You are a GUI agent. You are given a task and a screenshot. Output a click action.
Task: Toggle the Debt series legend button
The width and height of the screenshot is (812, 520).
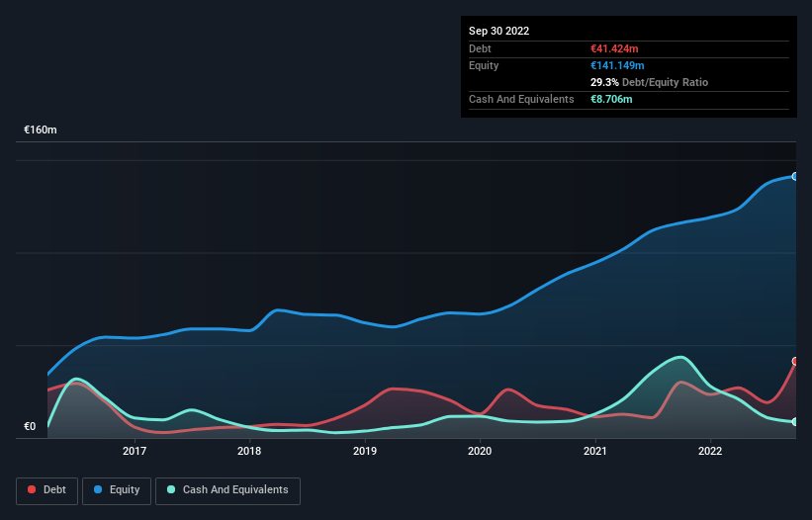coord(46,490)
